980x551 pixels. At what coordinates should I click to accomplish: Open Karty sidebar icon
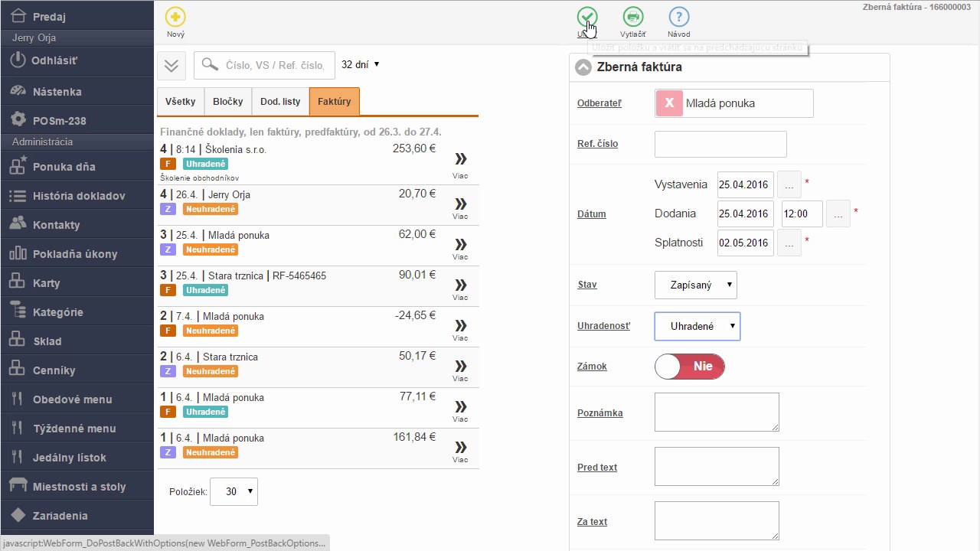click(x=18, y=282)
